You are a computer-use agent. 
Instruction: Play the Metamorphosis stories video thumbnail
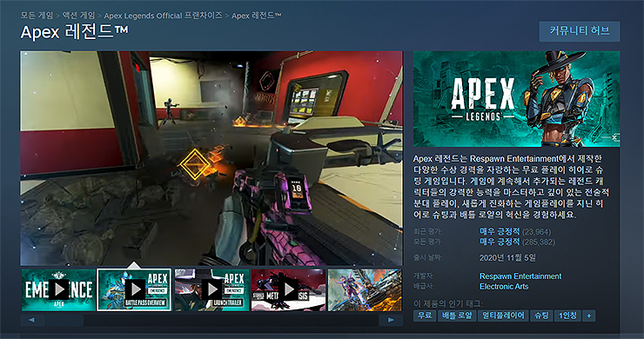coord(288,289)
